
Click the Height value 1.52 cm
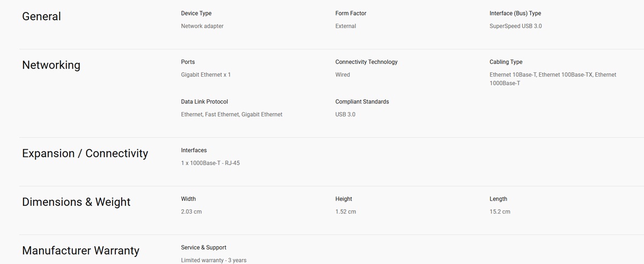click(x=346, y=212)
